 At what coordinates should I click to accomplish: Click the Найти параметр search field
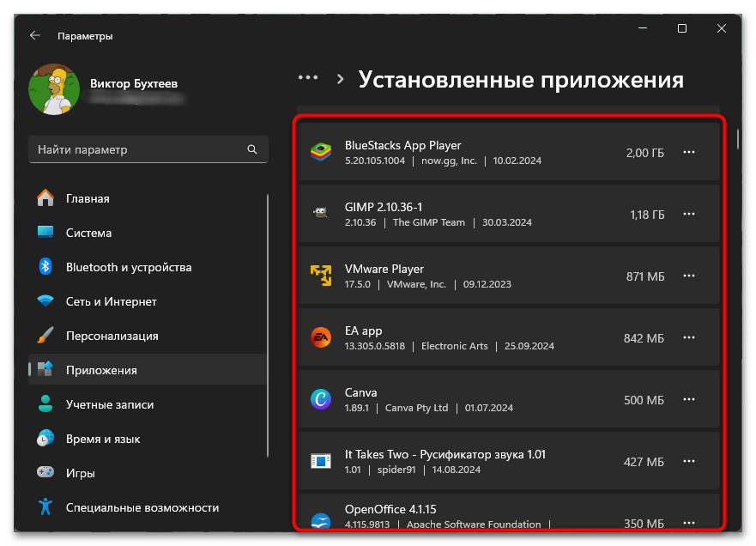pos(148,149)
